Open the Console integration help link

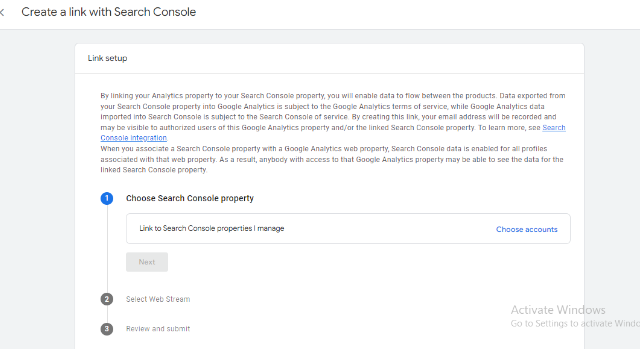(x=133, y=138)
